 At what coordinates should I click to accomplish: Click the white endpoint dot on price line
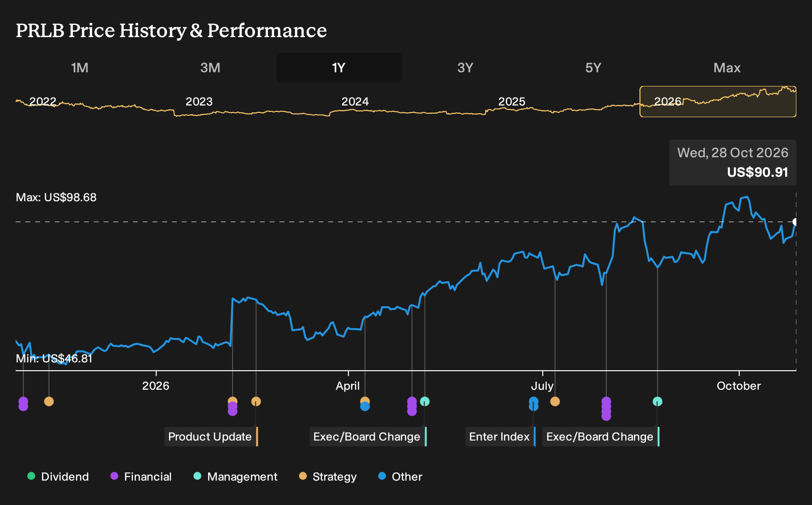(x=795, y=222)
